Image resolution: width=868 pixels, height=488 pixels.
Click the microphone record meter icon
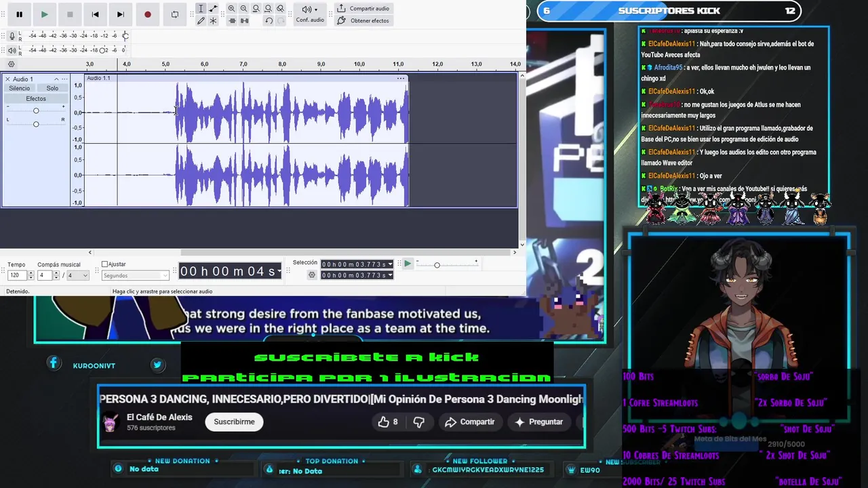[12, 35]
